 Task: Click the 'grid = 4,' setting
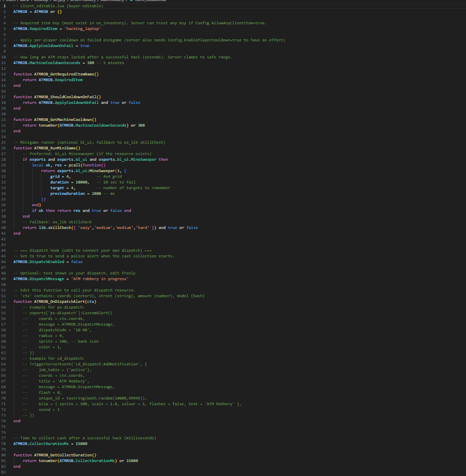point(61,176)
